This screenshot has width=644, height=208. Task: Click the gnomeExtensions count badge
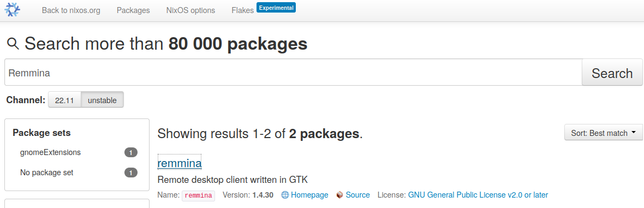tap(131, 152)
